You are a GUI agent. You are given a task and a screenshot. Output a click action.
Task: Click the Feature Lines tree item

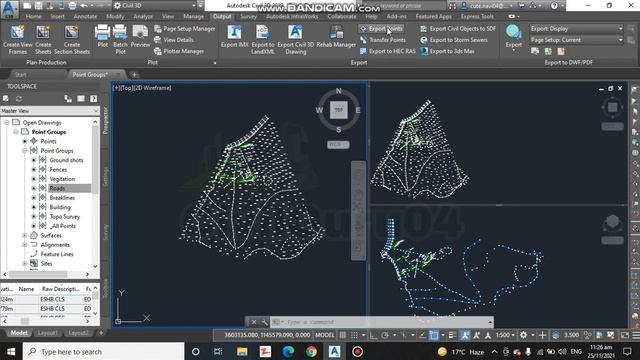click(x=57, y=254)
